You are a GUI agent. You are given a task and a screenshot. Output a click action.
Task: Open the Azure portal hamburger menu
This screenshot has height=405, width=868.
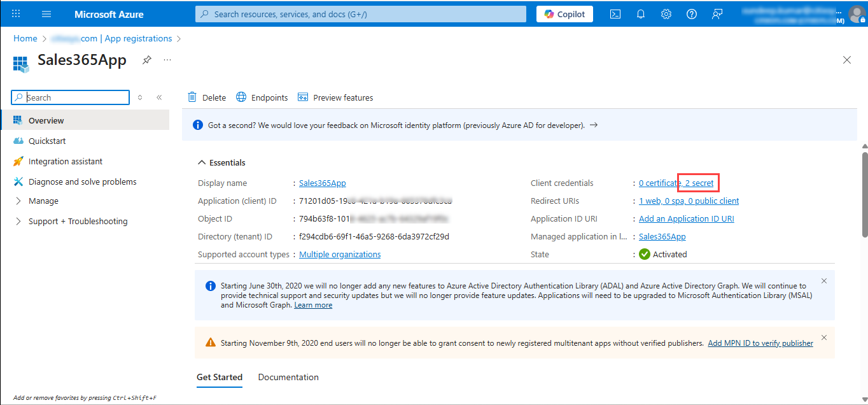point(46,14)
